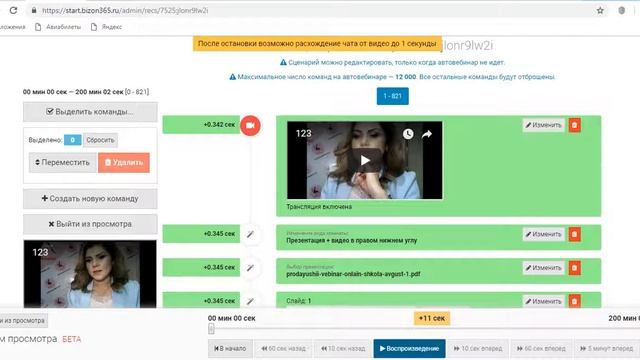This screenshot has width=640, height=360.
Task: Click the +11 сек timeline marker
Action: [x=432, y=318]
